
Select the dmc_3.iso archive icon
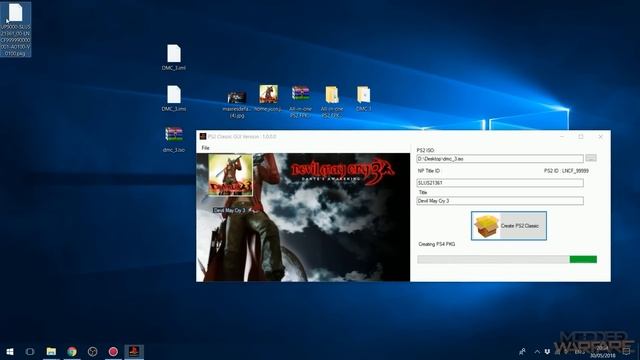174,139
